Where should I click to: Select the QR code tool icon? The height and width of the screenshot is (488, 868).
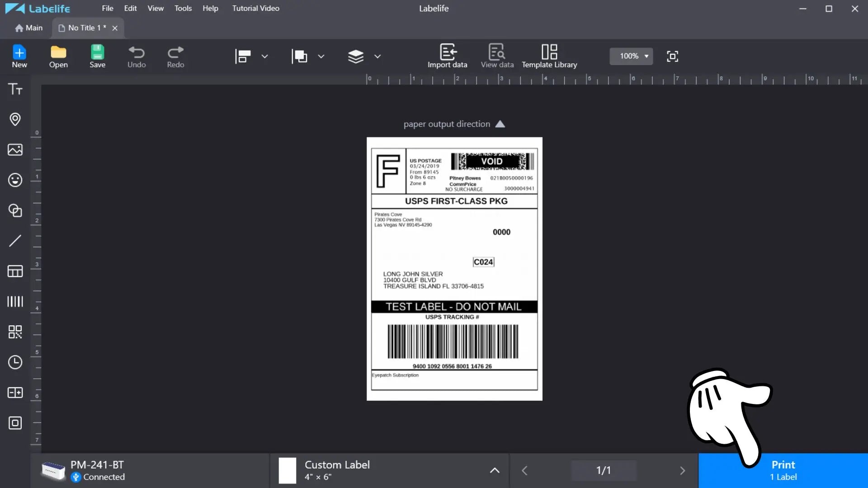pyautogui.click(x=15, y=332)
